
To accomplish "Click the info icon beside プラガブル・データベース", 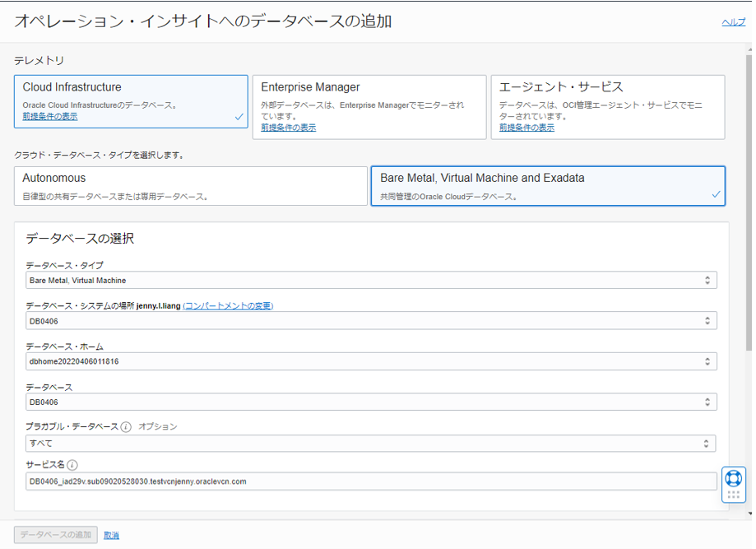I will pos(126,427).
